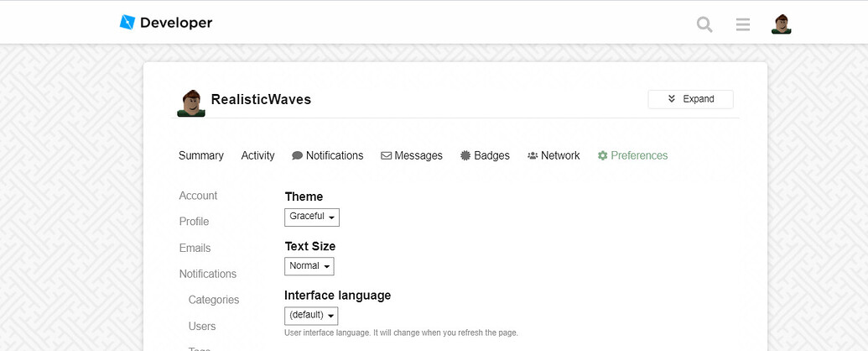Open the Summary tab

(x=201, y=156)
